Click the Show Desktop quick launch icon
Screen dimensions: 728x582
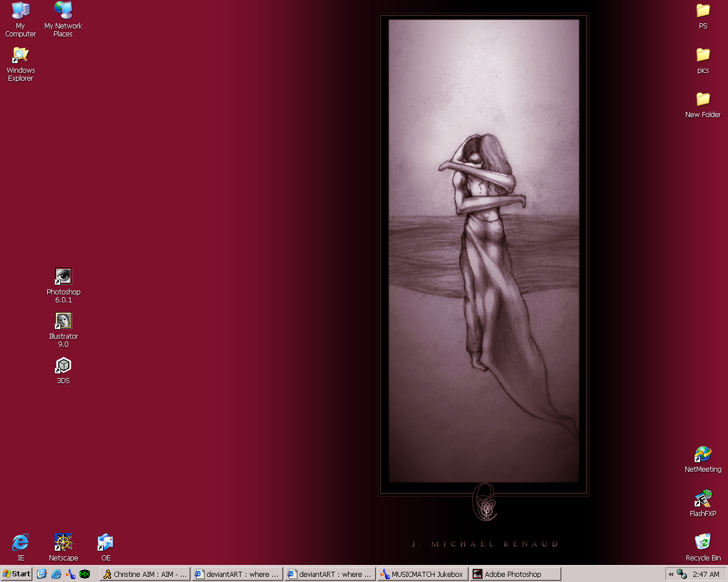pyautogui.click(x=42, y=574)
